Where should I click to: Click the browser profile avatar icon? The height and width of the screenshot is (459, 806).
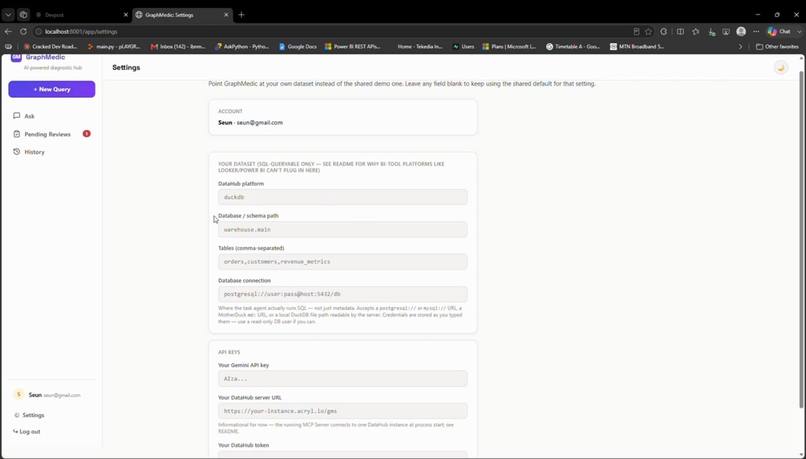[741, 31]
